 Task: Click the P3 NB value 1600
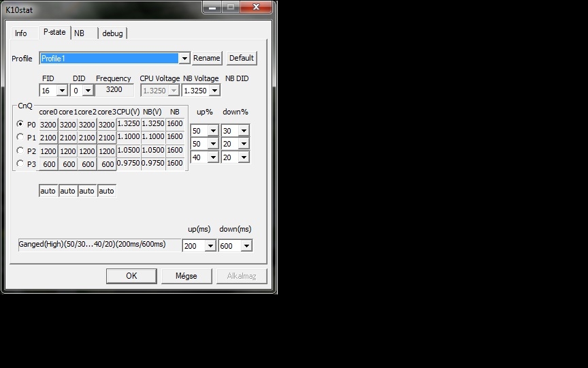(x=175, y=163)
